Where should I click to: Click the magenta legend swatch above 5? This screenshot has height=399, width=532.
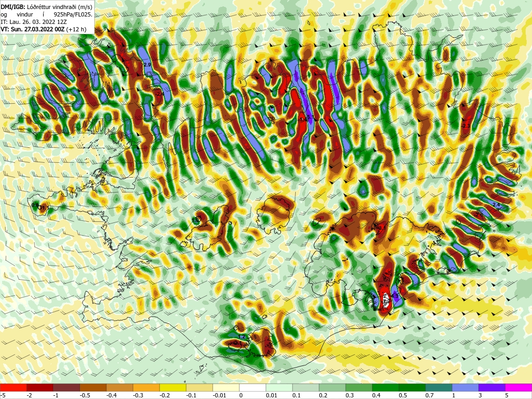[x=519, y=387]
